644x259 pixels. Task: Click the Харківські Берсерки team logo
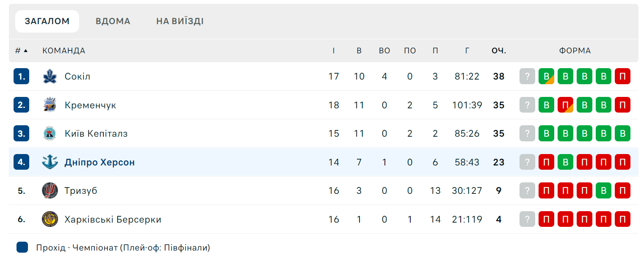click(50, 219)
